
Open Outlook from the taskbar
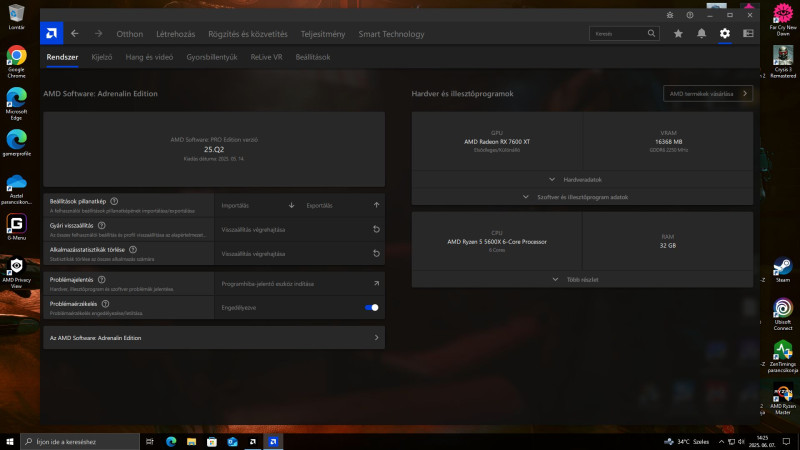coord(232,441)
